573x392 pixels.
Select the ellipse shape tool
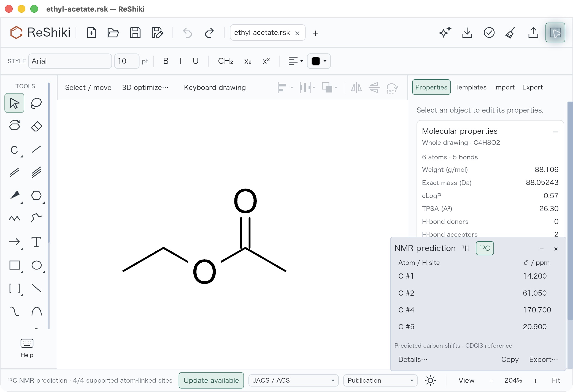tap(36, 265)
